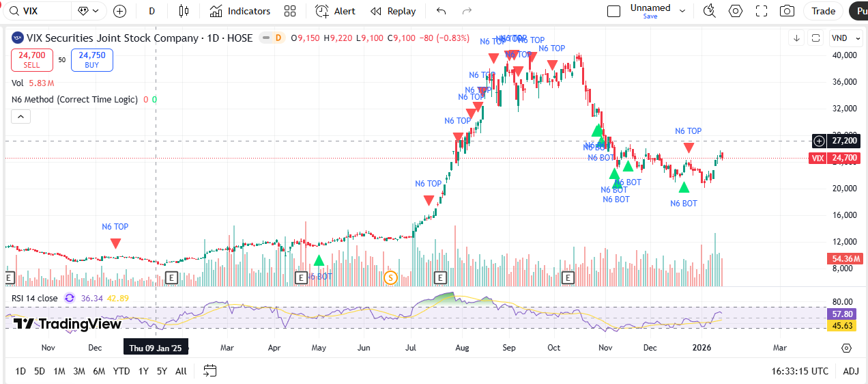Click the earnings E marker near late July

[x=441, y=277]
